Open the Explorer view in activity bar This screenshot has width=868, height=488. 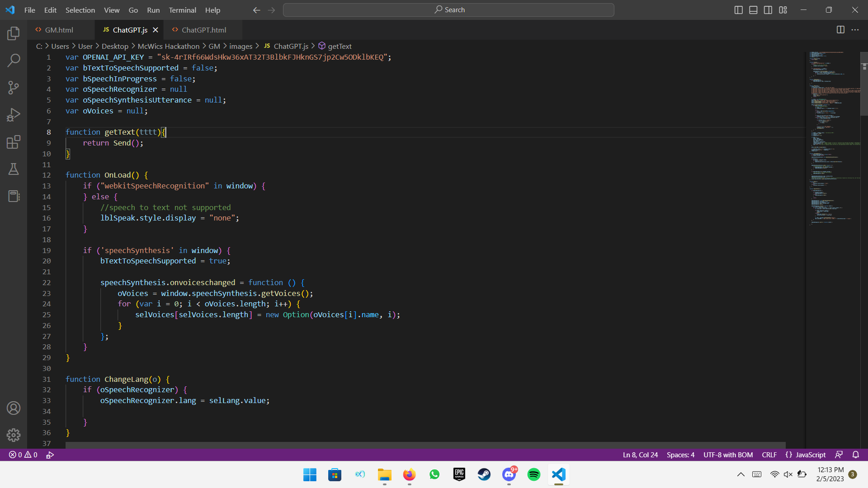[x=14, y=33]
